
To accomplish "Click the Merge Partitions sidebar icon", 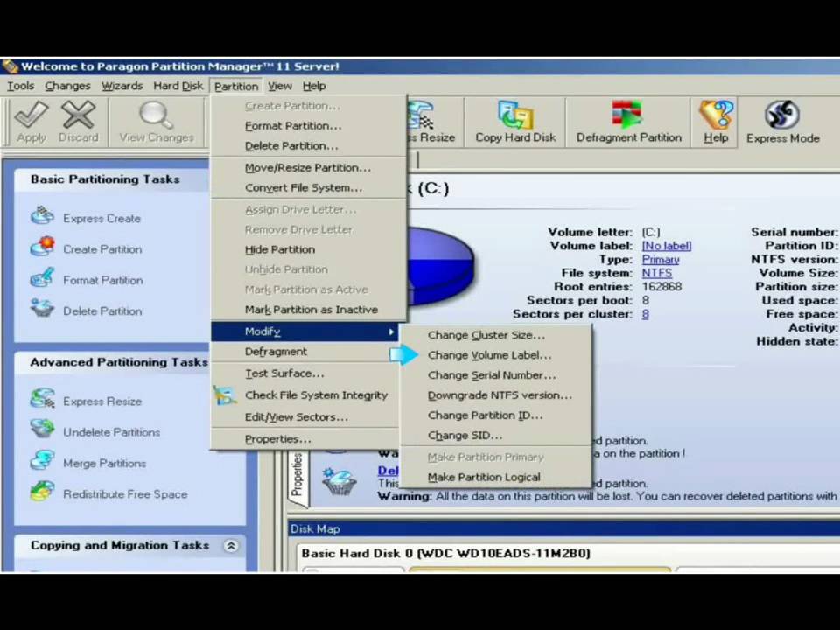I will coord(42,461).
